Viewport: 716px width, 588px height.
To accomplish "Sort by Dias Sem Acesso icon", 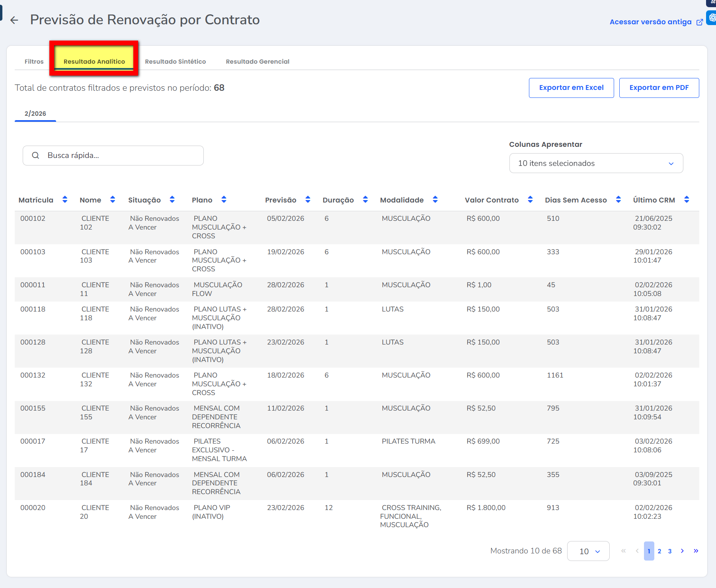I will [x=618, y=200].
